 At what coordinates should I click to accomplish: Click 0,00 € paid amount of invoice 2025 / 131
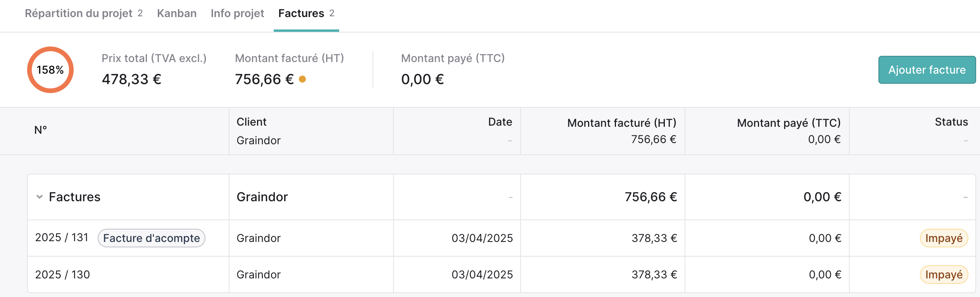pyautogui.click(x=825, y=238)
